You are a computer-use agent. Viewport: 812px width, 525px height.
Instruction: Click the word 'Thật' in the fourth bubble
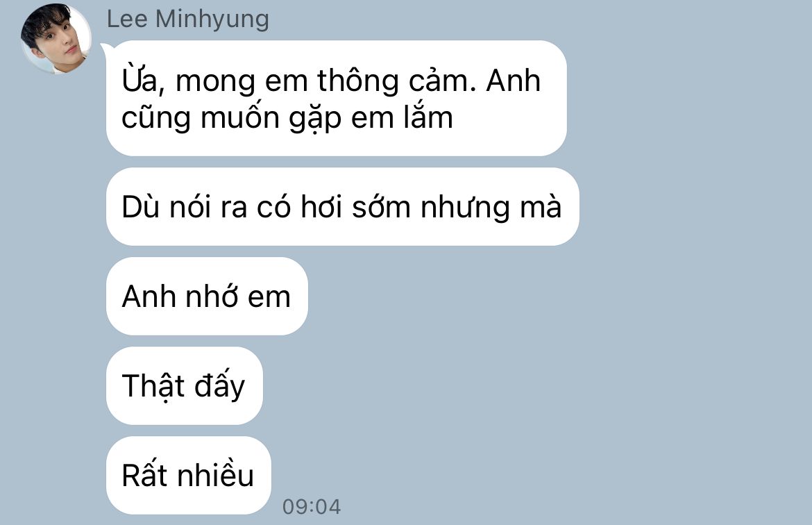153,386
